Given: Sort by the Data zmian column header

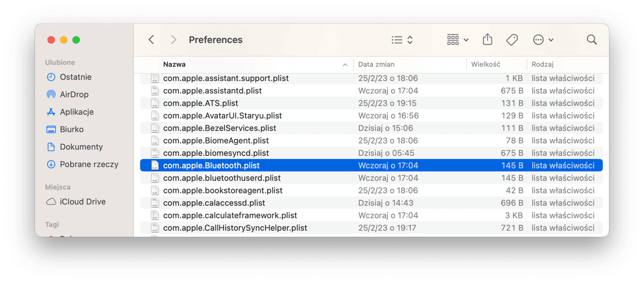Looking at the screenshot, I should tap(376, 64).
